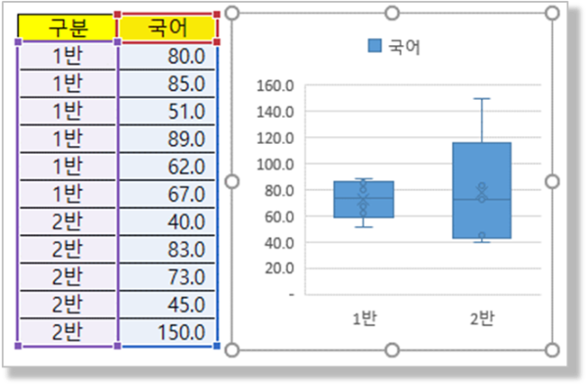Click the 100.0 vertical axis label
Screen dimensions: 588x386
coord(274,165)
